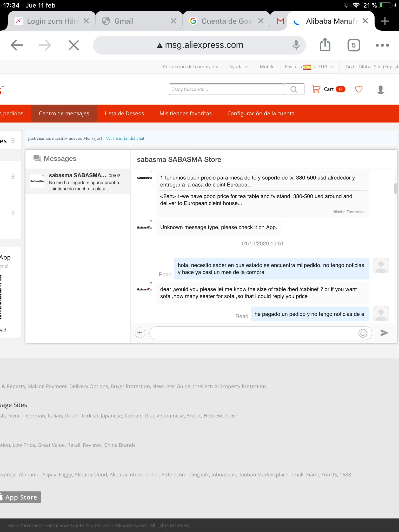Image resolution: width=399 pixels, height=532 pixels.
Task: Click Ver historial del chat link
Action: tap(125, 138)
